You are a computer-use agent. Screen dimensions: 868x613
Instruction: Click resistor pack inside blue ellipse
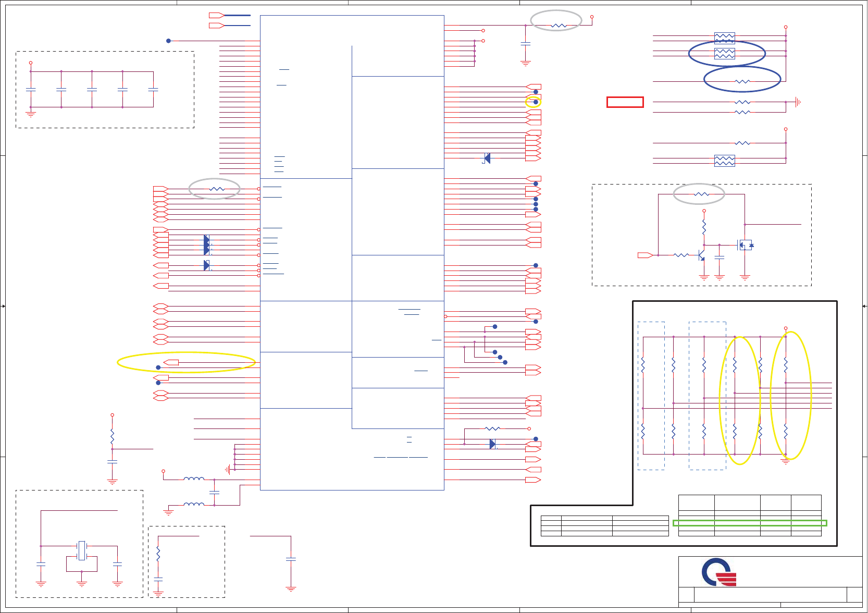coord(725,53)
